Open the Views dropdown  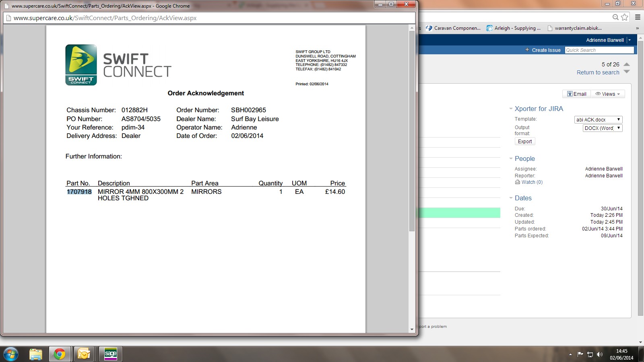pos(608,94)
